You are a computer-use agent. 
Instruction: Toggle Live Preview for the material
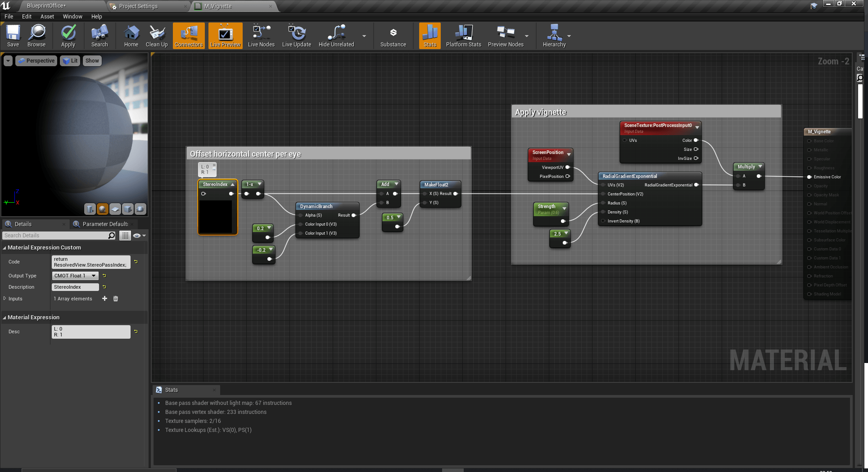pos(225,36)
